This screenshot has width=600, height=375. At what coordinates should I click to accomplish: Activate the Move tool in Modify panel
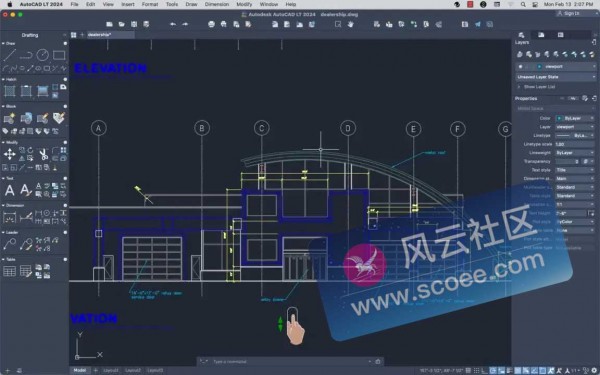pos(10,154)
